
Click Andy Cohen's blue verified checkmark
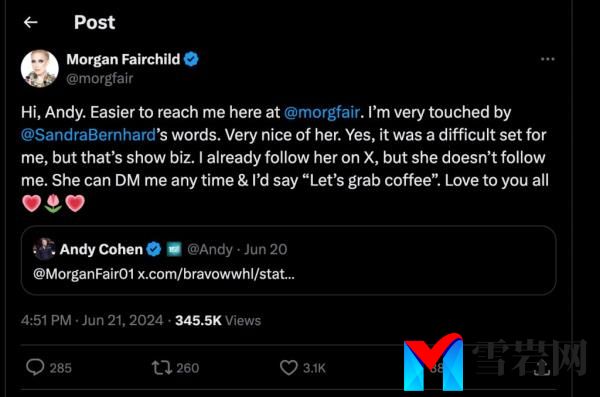[x=154, y=249]
